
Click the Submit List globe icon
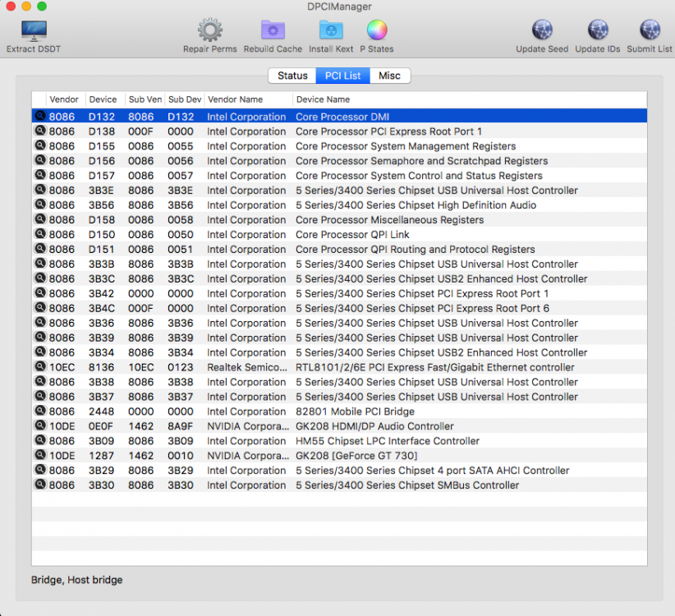coord(650,30)
